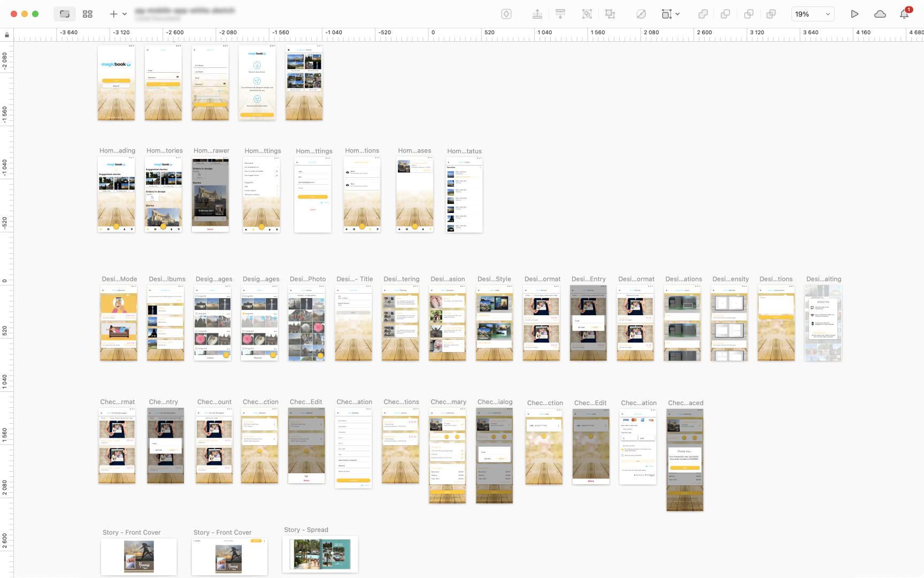Switch to Canvas view mode
The image size is (924, 578).
tap(65, 14)
